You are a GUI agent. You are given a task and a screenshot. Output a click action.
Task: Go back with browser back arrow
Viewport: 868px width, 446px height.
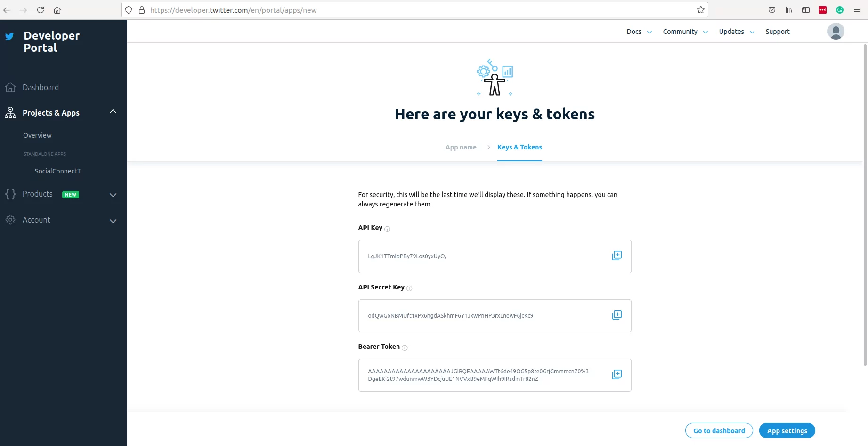point(7,10)
